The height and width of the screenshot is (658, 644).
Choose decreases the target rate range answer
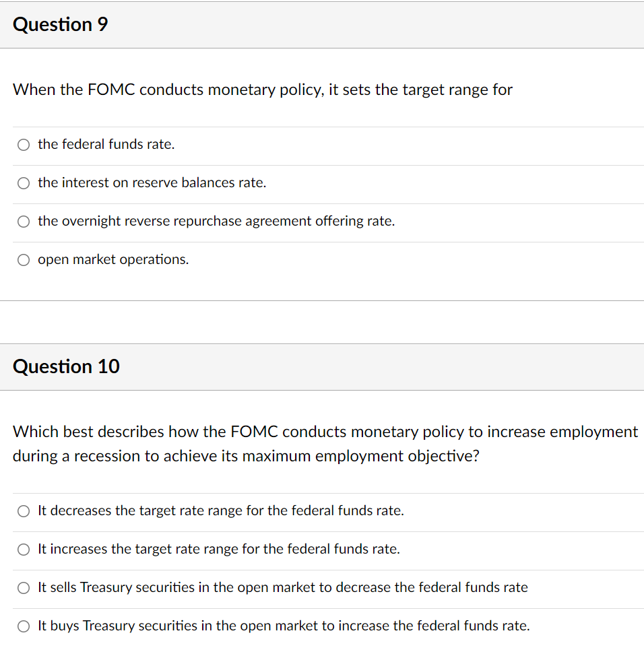coord(23,511)
